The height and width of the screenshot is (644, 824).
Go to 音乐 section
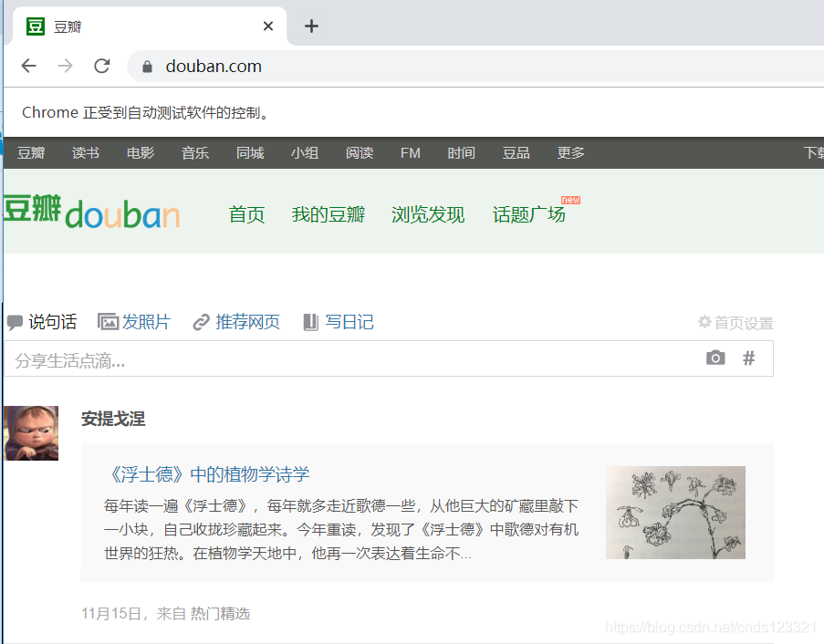(x=195, y=153)
